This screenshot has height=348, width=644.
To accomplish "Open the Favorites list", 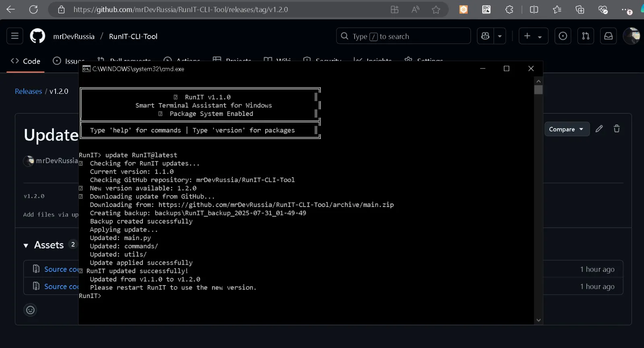I will pyautogui.click(x=557, y=10).
